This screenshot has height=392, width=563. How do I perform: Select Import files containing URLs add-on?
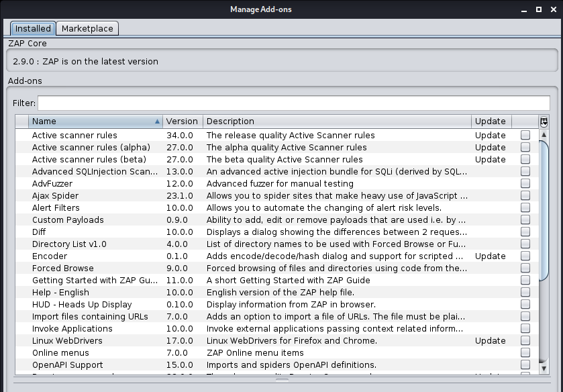coord(277,317)
